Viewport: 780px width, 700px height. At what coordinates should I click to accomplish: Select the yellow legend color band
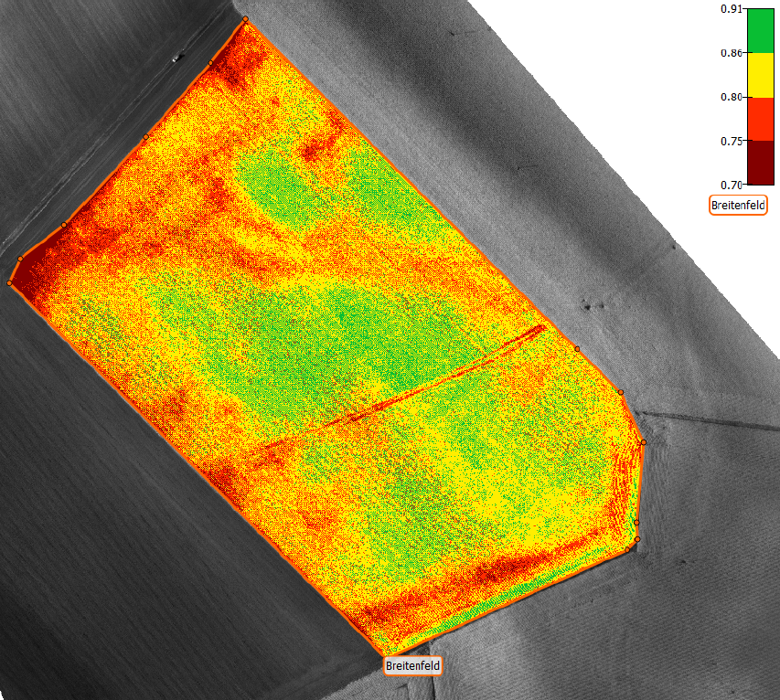[760, 75]
